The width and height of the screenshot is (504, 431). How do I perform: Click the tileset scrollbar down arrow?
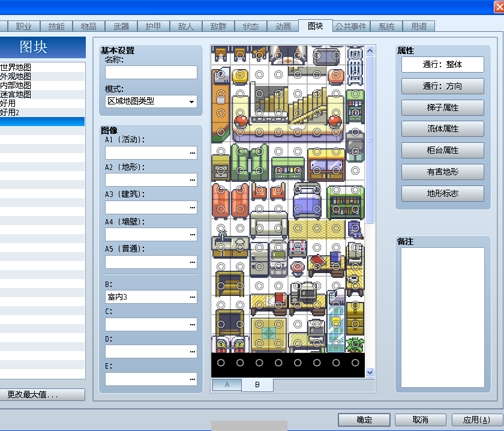tap(370, 372)
